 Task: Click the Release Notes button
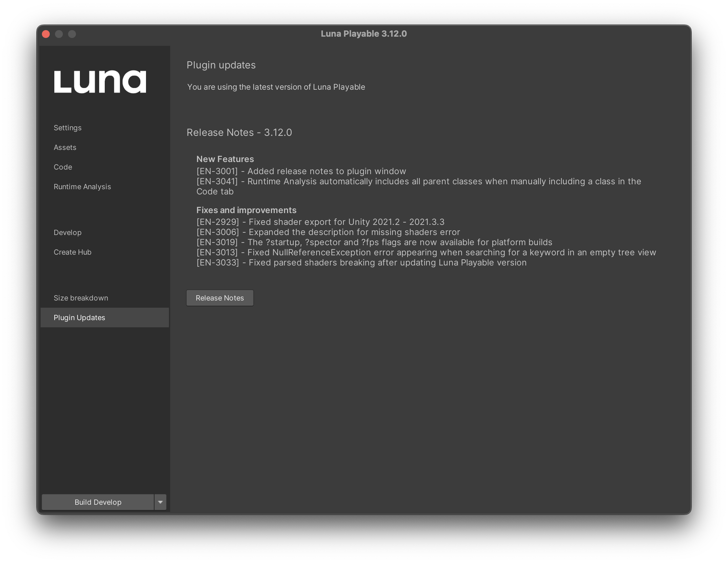220,298
